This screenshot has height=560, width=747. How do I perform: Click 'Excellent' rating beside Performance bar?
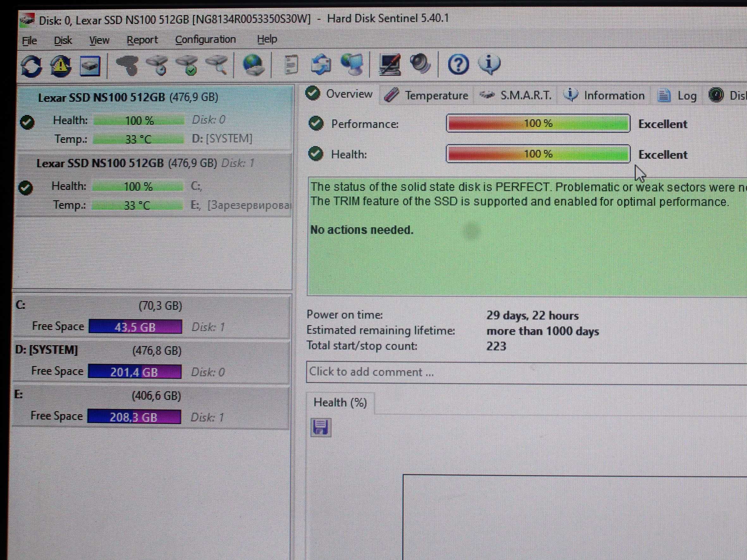click(x=663, y=124)
